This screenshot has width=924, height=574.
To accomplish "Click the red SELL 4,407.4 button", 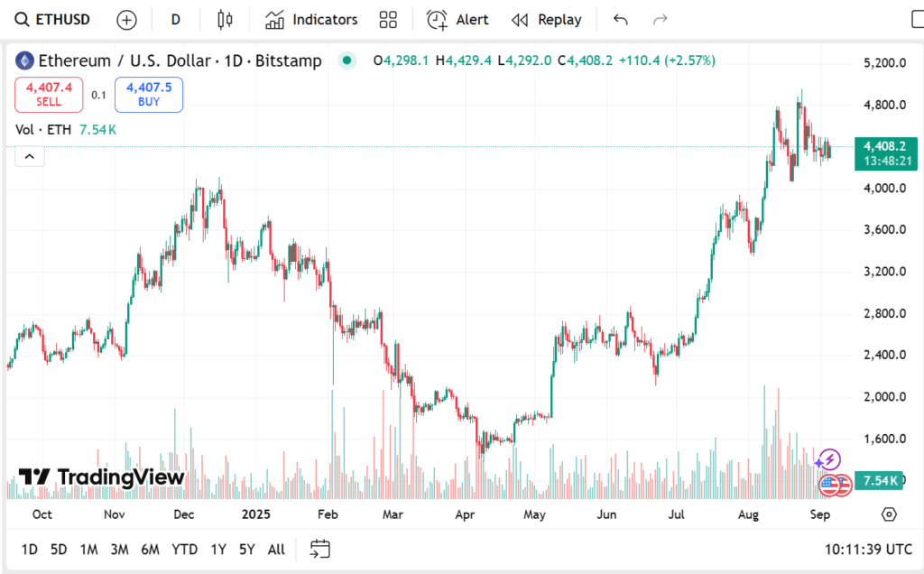I will 49,94.
